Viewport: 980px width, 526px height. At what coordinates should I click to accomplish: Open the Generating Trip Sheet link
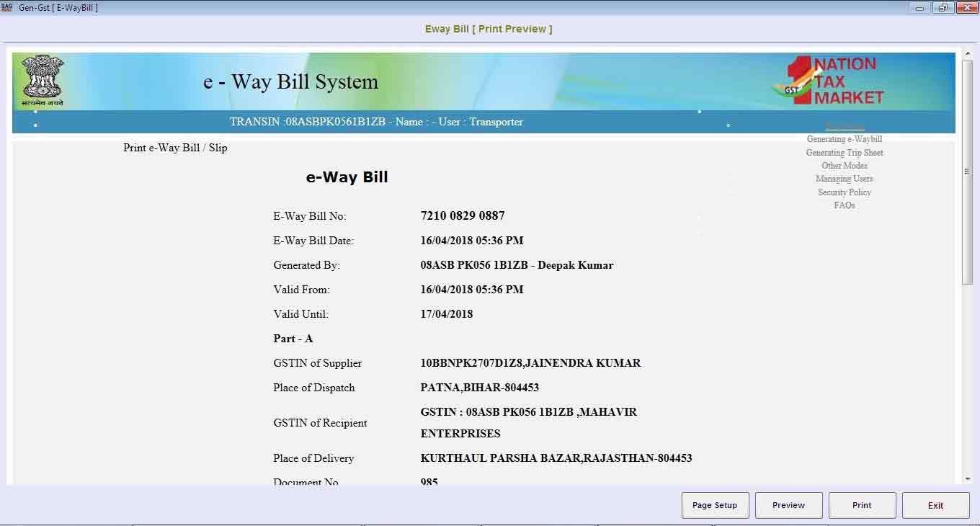pos(844,153)
